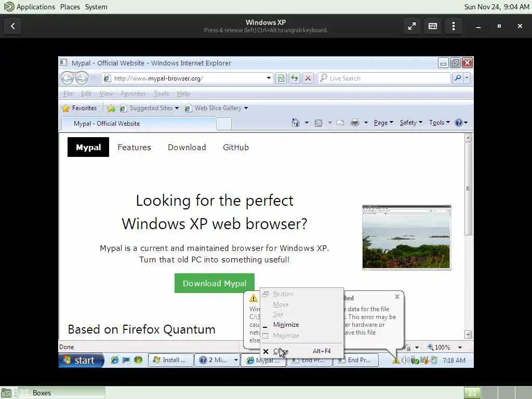Image resolution: width=532 pixels, height=399 pixels.
Task: Click the page scrollbar up arrow
Action: (x=468, y=138)
